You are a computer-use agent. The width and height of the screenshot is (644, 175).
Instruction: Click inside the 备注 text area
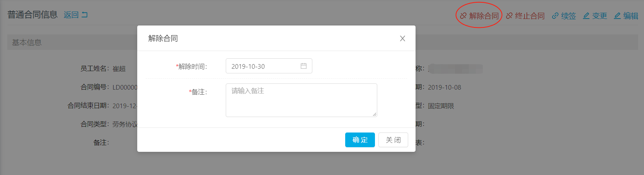(301, 100)
